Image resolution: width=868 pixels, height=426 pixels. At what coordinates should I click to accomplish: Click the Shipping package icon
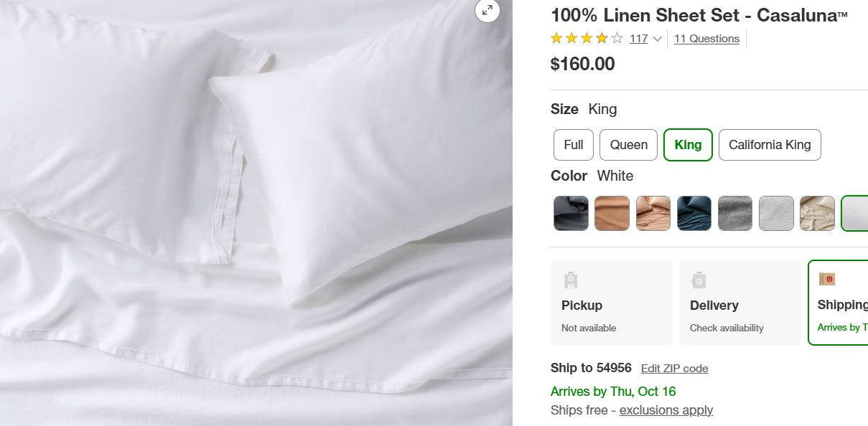pos(827,278)
